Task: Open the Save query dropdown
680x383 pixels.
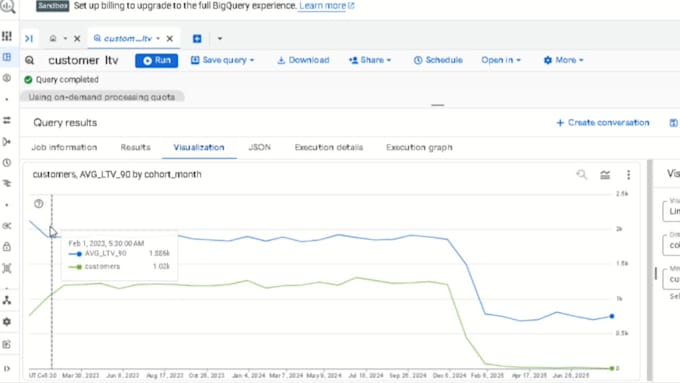Action: pyautogui.click(x=222, y=60)
